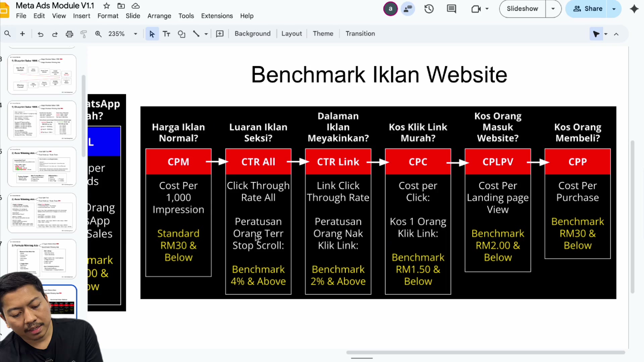Redo the last action
The image size is (644, 362).
pos(55,34)
